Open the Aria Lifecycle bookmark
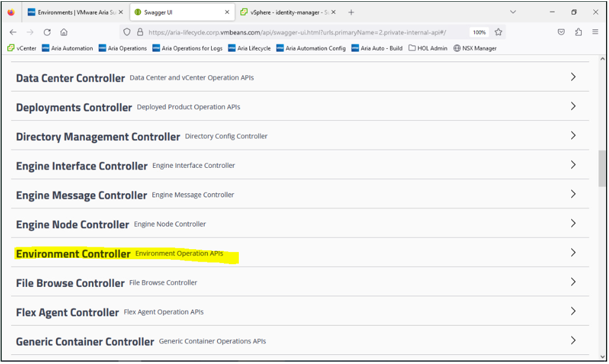The image size is (609, 364). pyautogui.click(x=249, y=48)
